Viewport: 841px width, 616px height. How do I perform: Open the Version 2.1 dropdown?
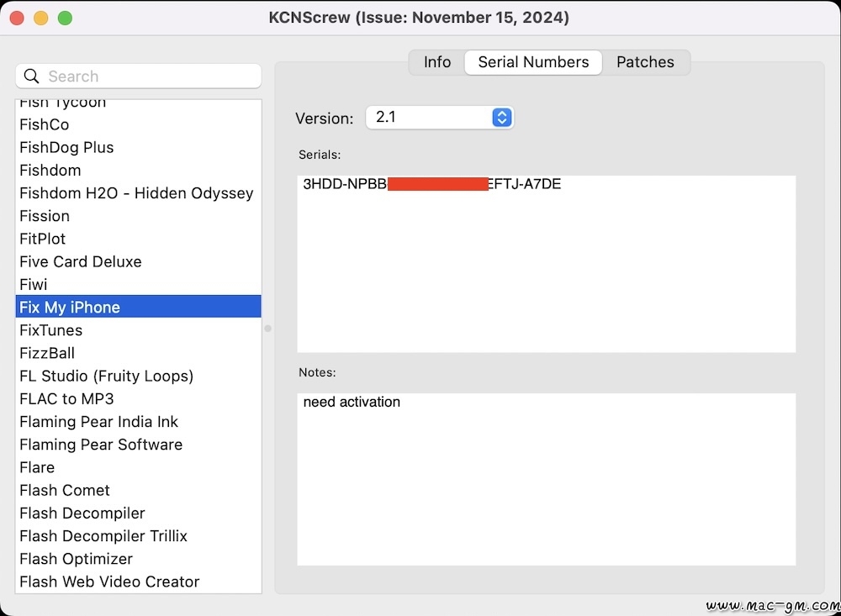click(439, 118)
